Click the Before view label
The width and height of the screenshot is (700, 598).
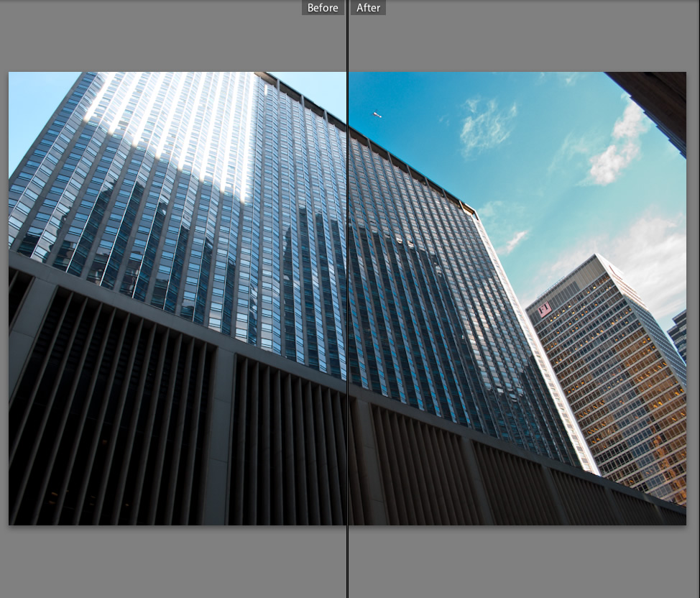pyautogui.click(x=322, y=8)
